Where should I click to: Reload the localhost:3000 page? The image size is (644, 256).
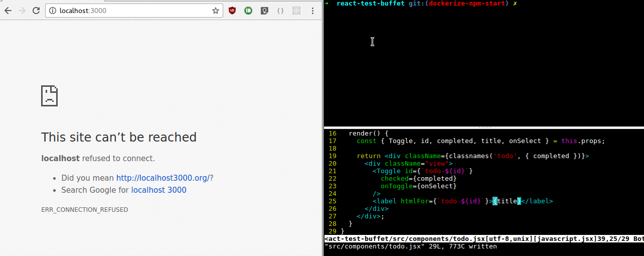pos(36,11)
